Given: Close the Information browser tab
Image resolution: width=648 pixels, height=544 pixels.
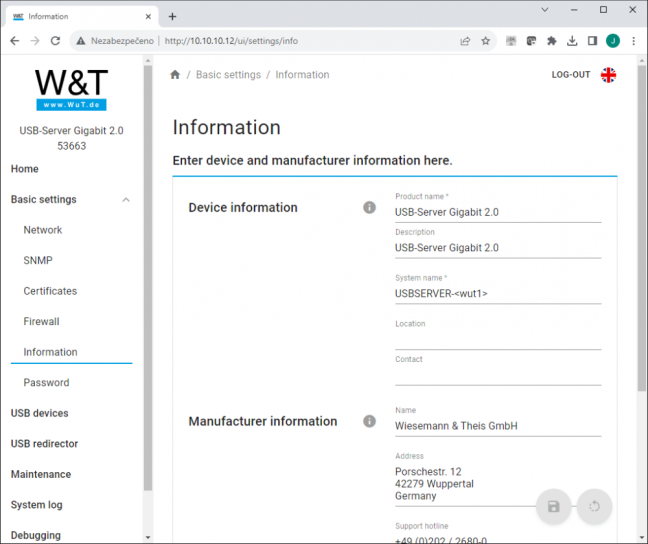Looking at the screenshot, I should pos(148,17).
